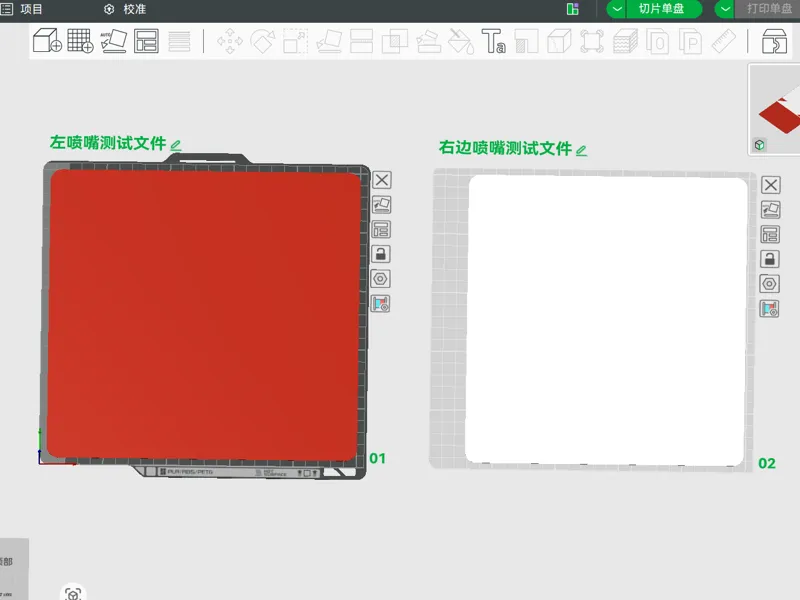Select the Support Painting tool
The width and height of the screenshot is (800, 600).
click(428, 41)
